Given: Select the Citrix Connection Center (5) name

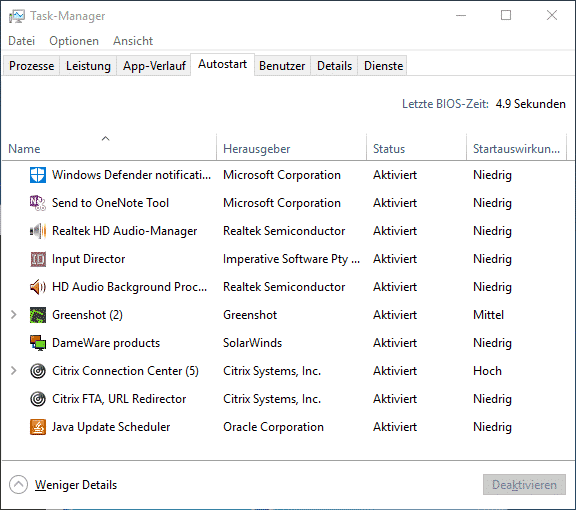Looking at the screenshot, I should [125, 371].
